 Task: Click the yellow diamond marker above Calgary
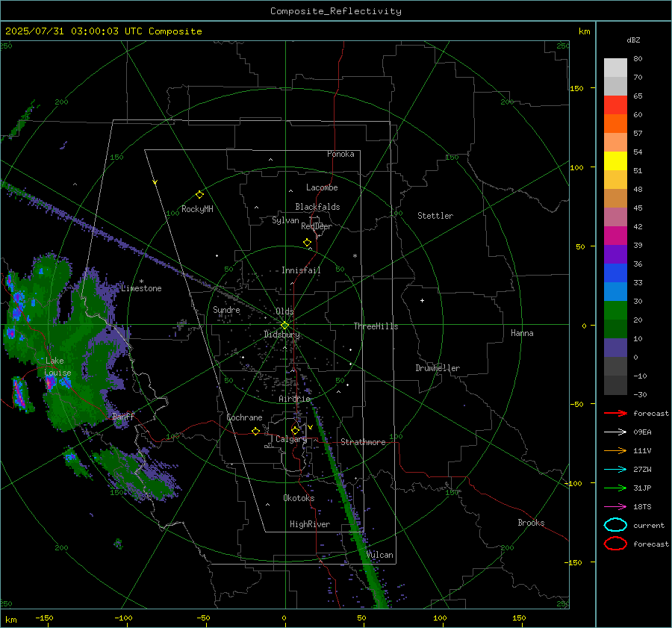point(295,430)
